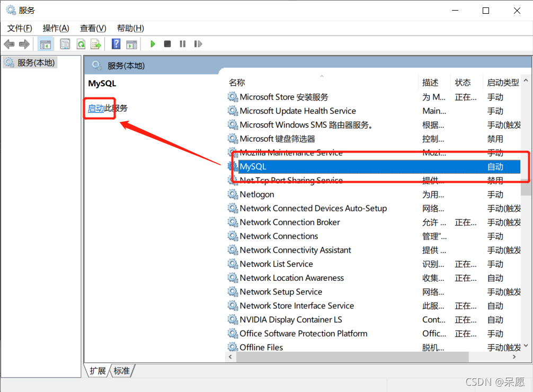The image size is (533, 392).
Task: Start service with green play icon
Action: pyautogui.click(x=153, y=44)
